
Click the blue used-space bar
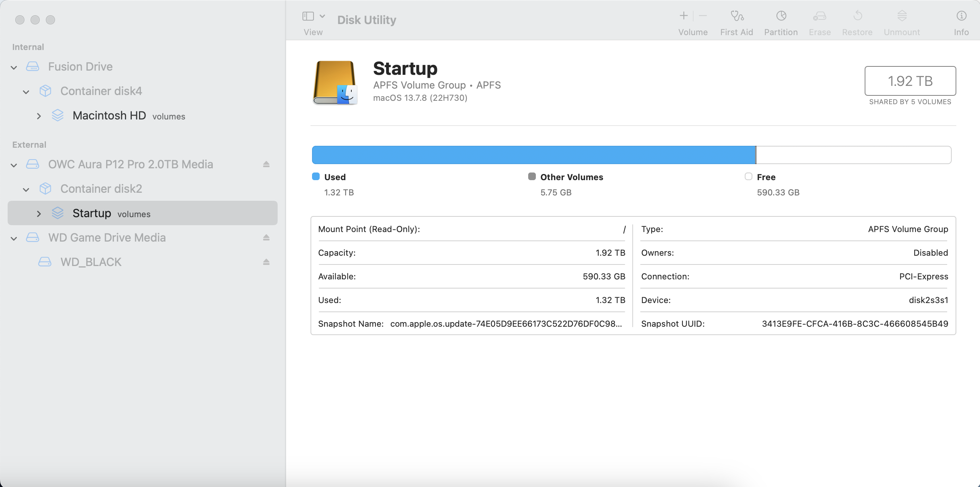coord(534,155)
